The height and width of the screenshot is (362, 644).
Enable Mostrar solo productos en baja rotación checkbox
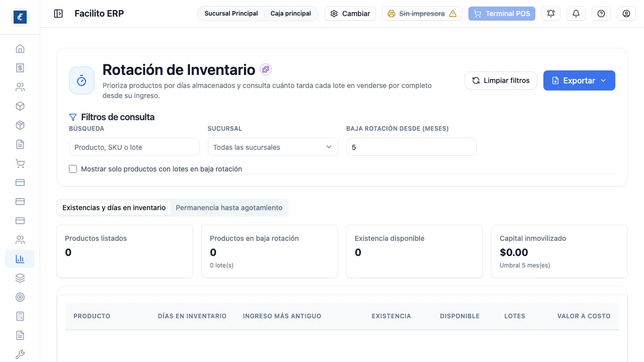[x=73, y=169]
